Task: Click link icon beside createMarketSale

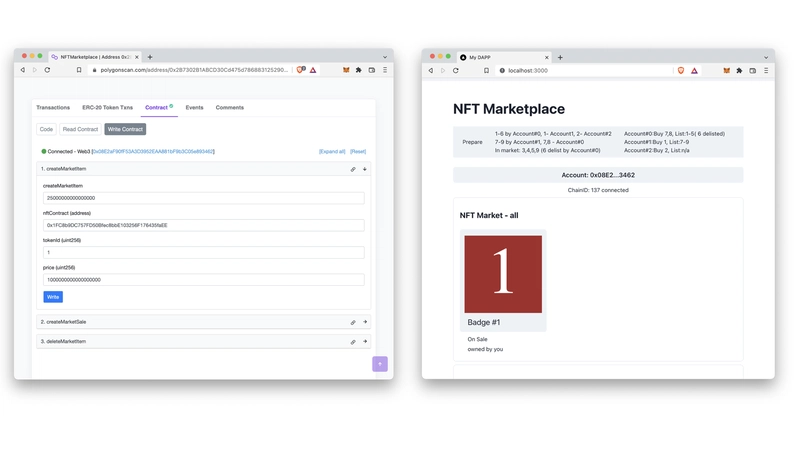Action: [353, 322]
